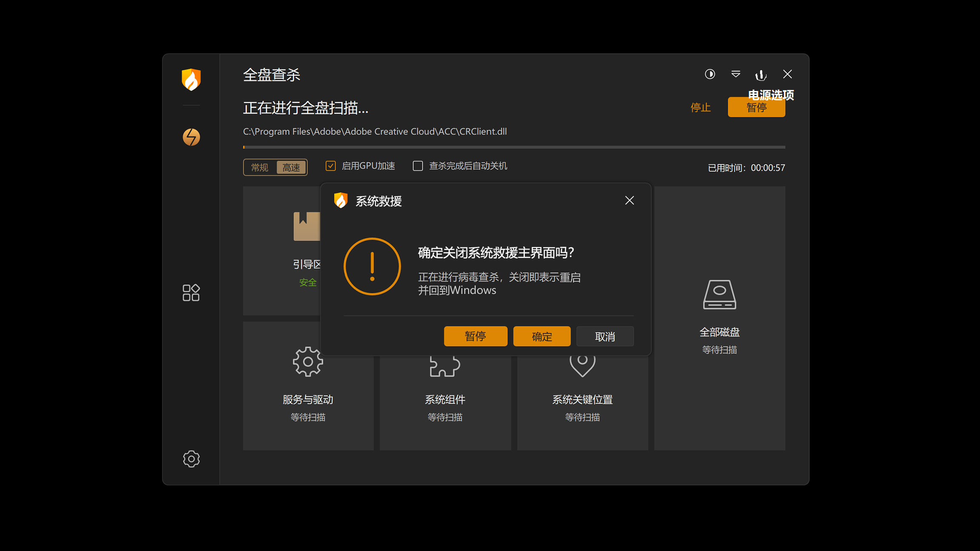Viewport: 980px width, 551px height.
Task: Open the settings gear at sidebar bottom
Action: tap(191, 459)
